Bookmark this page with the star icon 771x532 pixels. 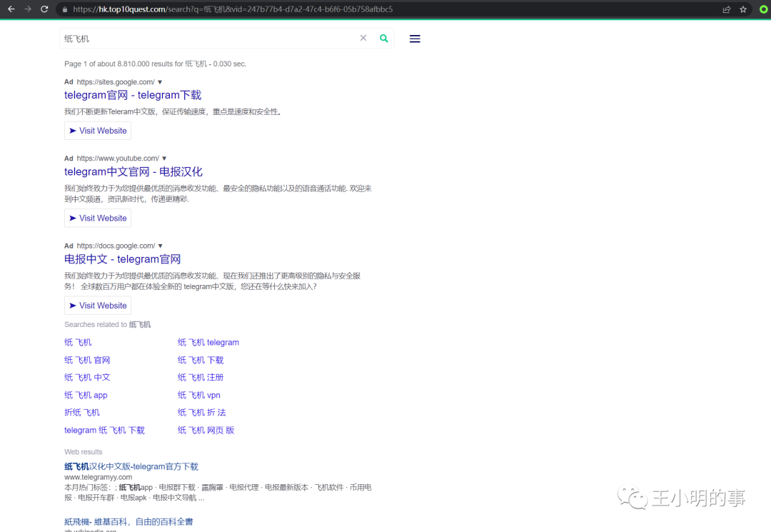743,9
